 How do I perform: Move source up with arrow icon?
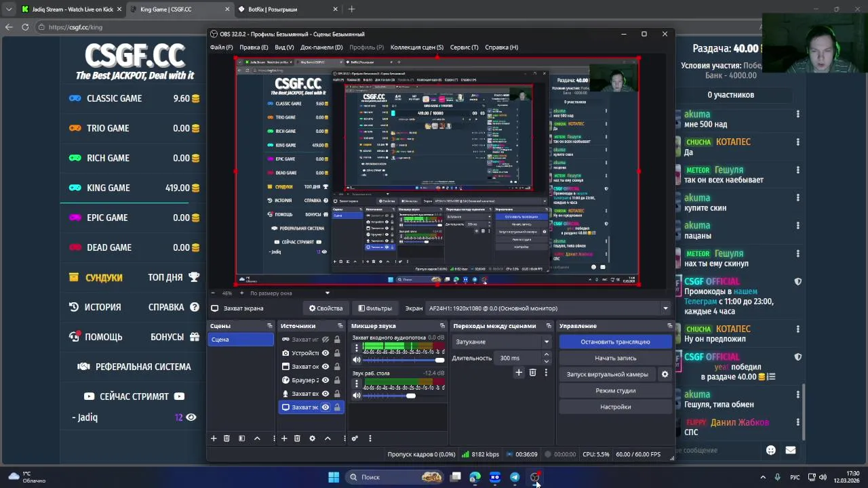pyautogui.click(x=328, y=439)
